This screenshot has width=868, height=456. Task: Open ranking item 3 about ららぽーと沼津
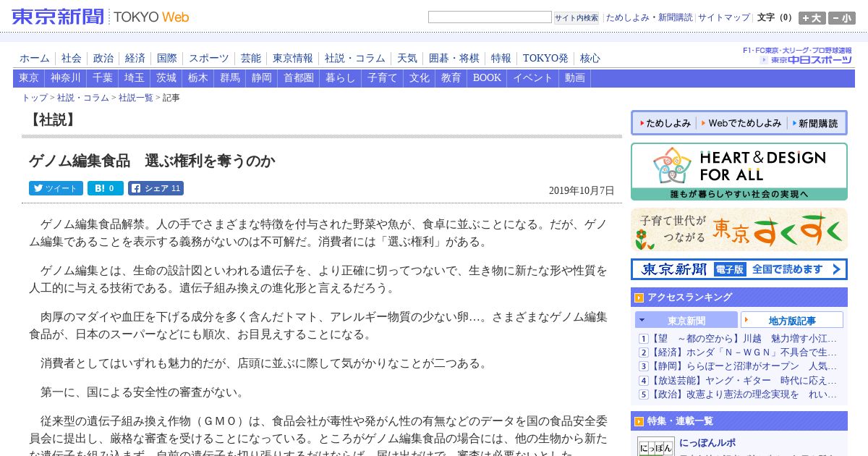pyautogui.click(x=743, y=366)
